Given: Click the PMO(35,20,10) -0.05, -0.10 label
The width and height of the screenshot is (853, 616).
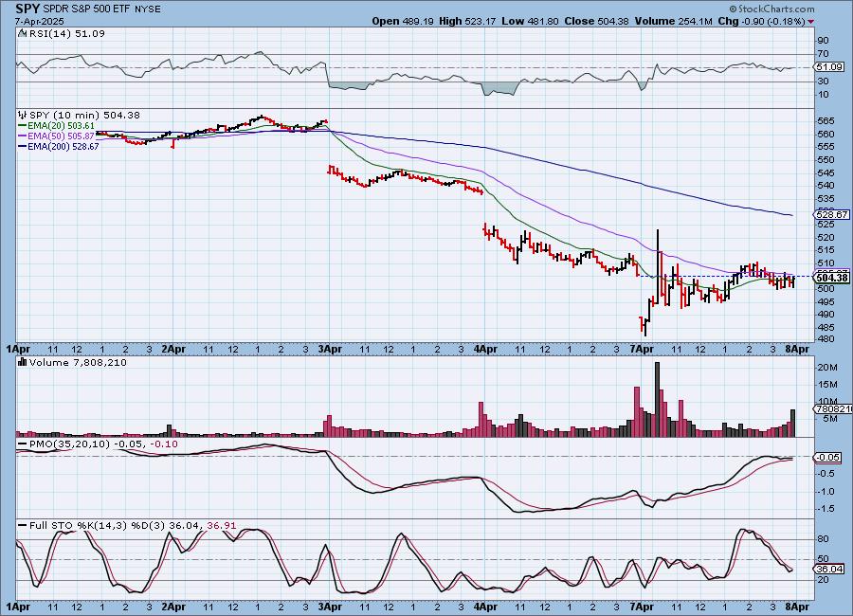Looking at the screenshot, I should click(x=103, y=444).
